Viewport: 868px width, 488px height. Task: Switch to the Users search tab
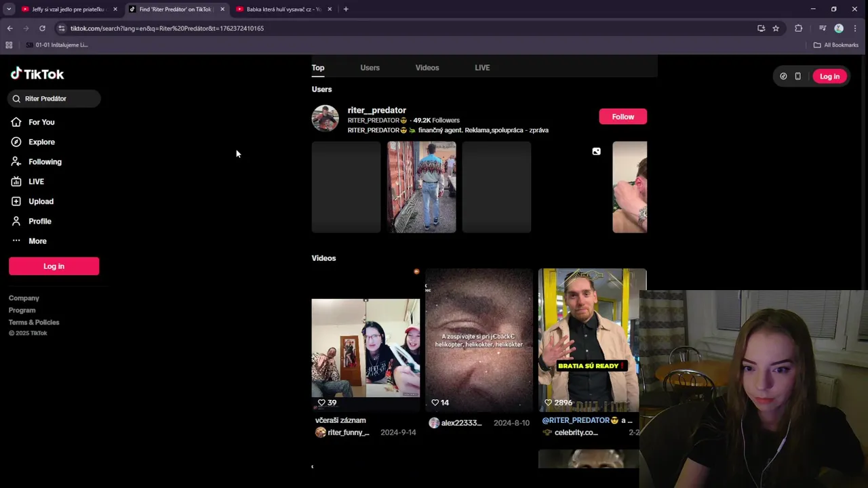point(370,68)
